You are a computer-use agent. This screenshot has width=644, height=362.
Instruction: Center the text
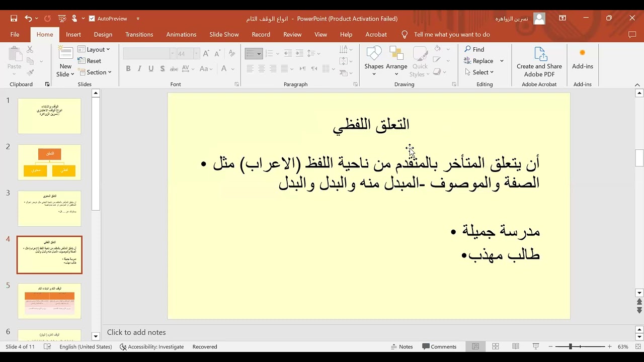click(262, 69)
